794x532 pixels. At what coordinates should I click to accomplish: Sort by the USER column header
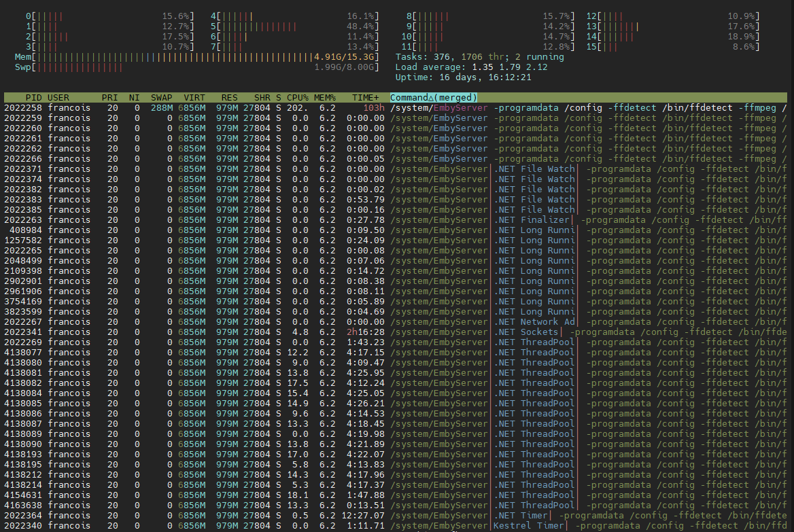click(x=58, y=98)
